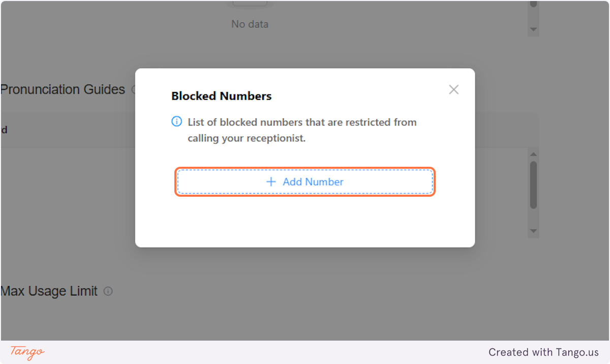Click the blue info icon in the dialog
Screen dimensions: 610x364
pyautogui.click(x=176, y=121)
